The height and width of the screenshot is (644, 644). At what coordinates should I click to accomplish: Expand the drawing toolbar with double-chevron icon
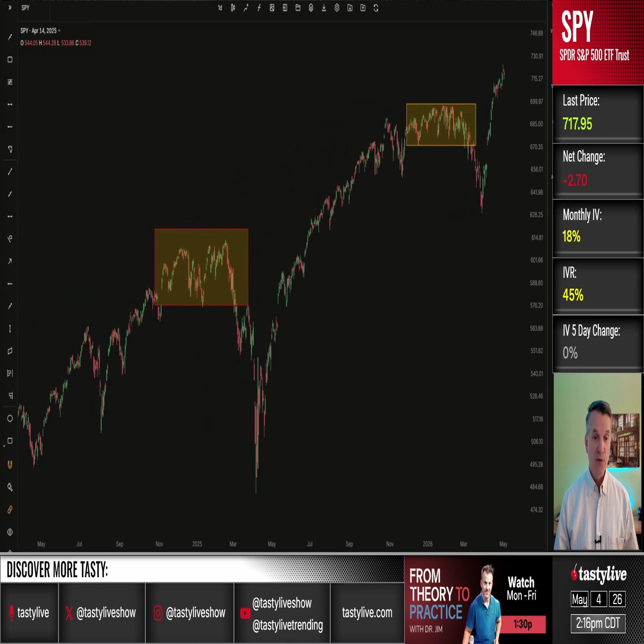point(10,8)
